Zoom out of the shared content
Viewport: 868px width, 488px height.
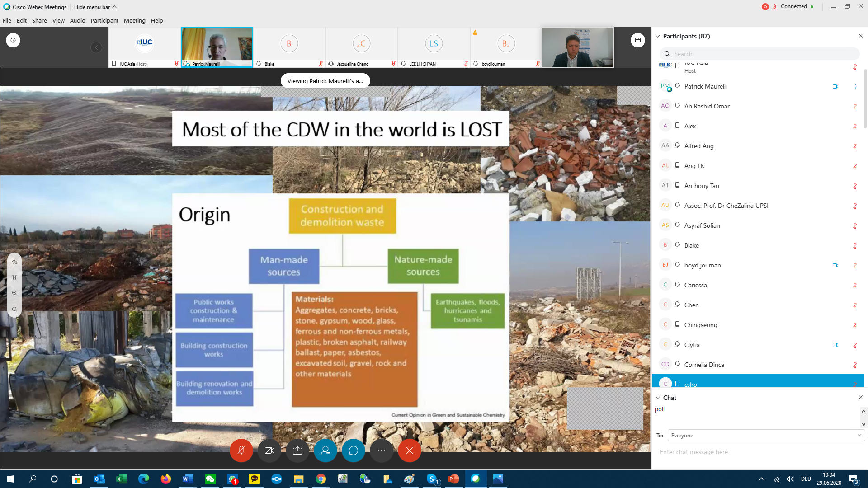pos(14,310)
